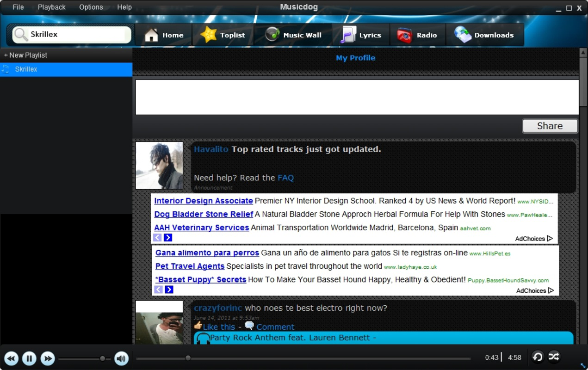Click AdChoices in first ad block
The image size is (588, 370).
point(534,239)
